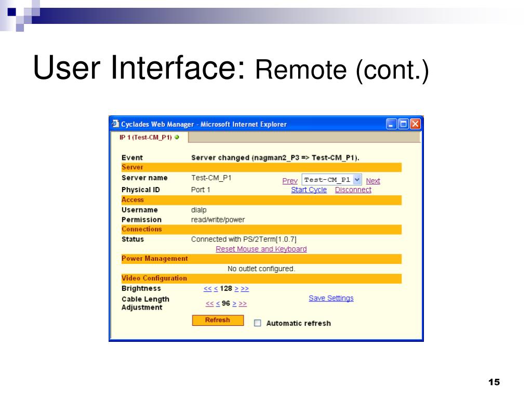Click the slide number 15
This screenshot has height=399, width=532.
[494, 382]
